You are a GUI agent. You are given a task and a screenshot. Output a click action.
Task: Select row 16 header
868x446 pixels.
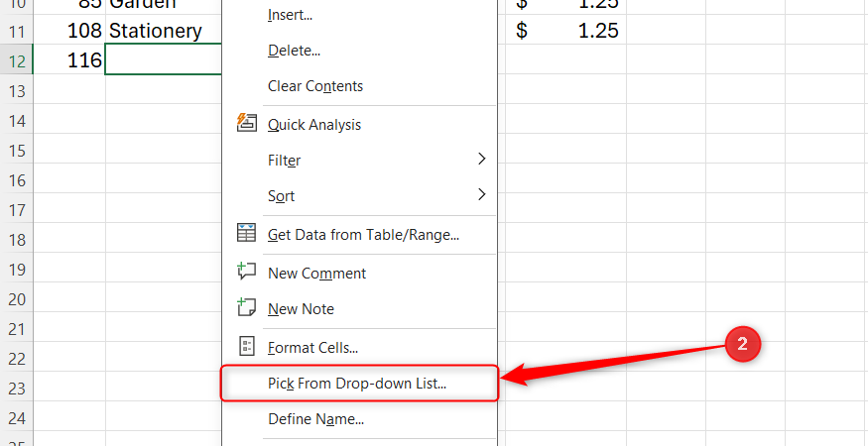pyautogui.click(x=17, y=179)
